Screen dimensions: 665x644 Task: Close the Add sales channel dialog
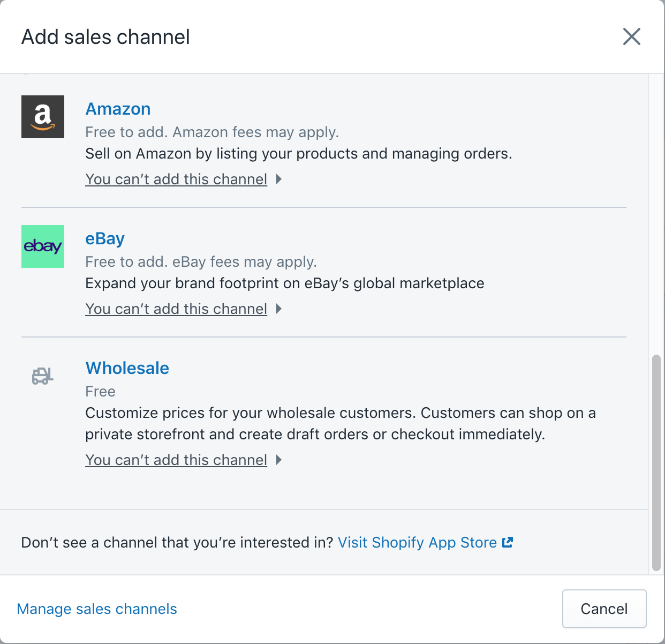632,36
